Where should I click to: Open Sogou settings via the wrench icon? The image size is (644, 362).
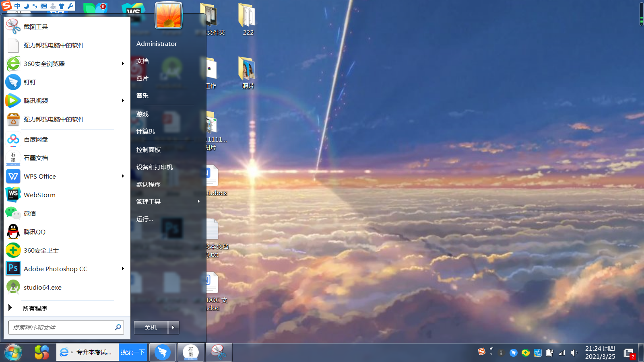(70, 6)
